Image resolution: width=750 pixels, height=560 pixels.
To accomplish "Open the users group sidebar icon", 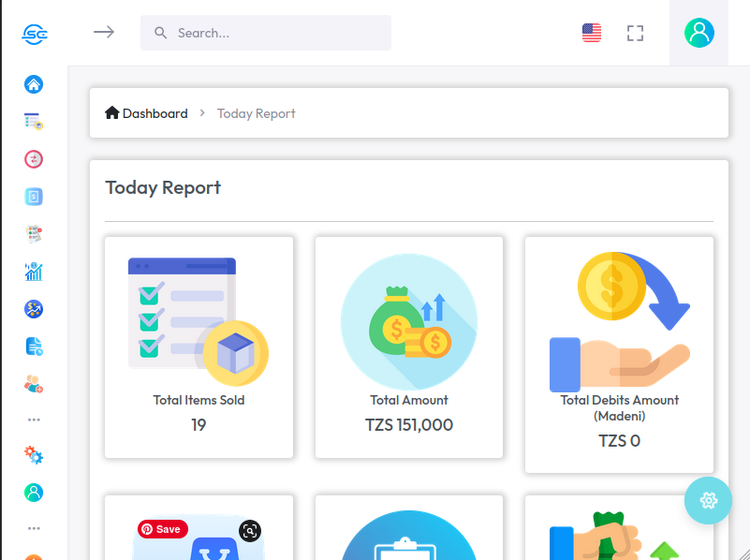I will point(34,383).
